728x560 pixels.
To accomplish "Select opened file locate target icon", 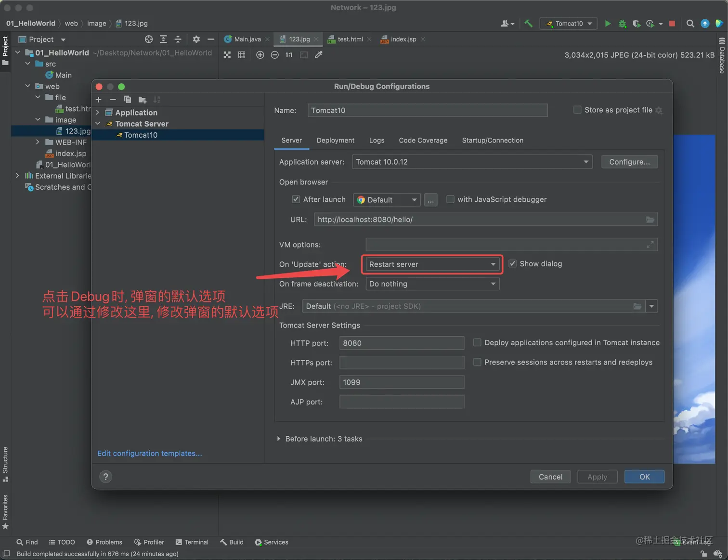I will pos(149,39).
